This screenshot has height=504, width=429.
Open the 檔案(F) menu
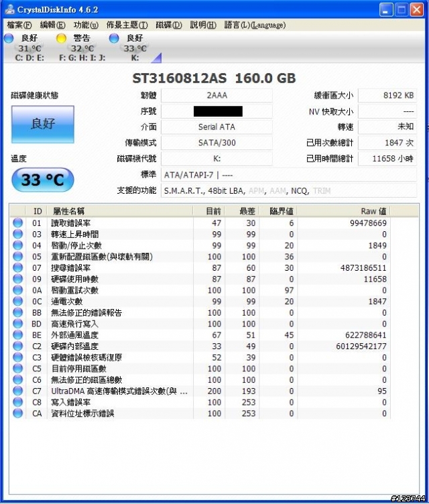coord(19,25)
